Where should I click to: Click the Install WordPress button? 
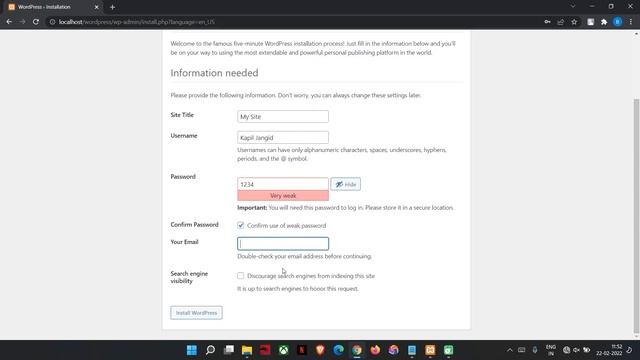pyautogui.click(x=196, y=313)
